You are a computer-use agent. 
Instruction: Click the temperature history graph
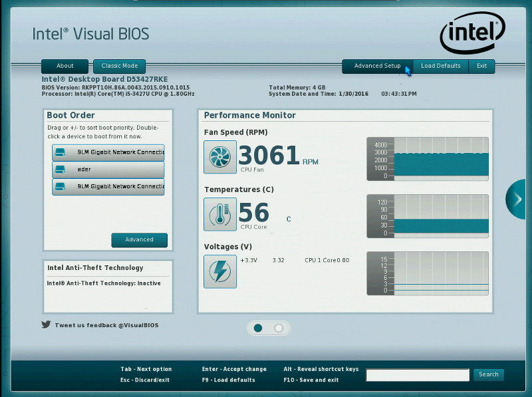428,216
